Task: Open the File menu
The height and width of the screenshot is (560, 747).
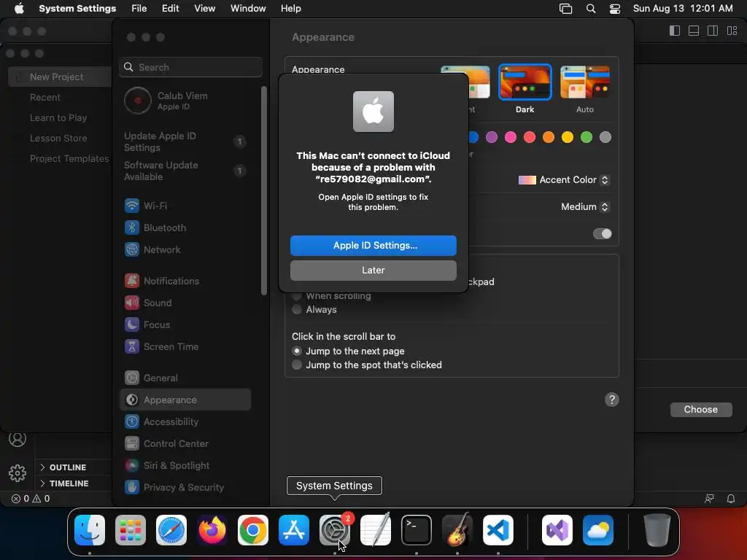Action: point(139,9)
